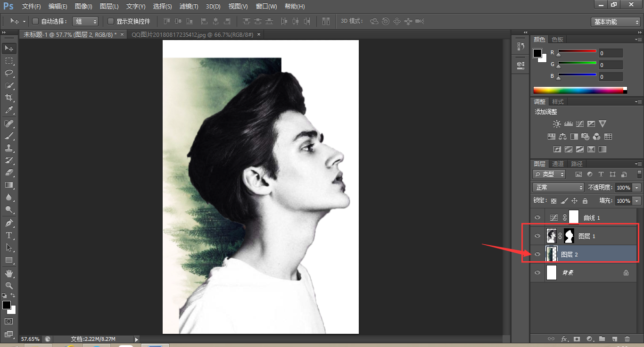Select the Move tool
The height and width of the screenshot is (347, 644).
pos(9,49)
